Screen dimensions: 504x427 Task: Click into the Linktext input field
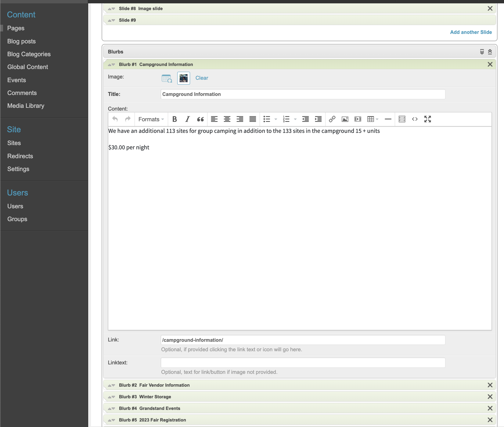point(303,363)
